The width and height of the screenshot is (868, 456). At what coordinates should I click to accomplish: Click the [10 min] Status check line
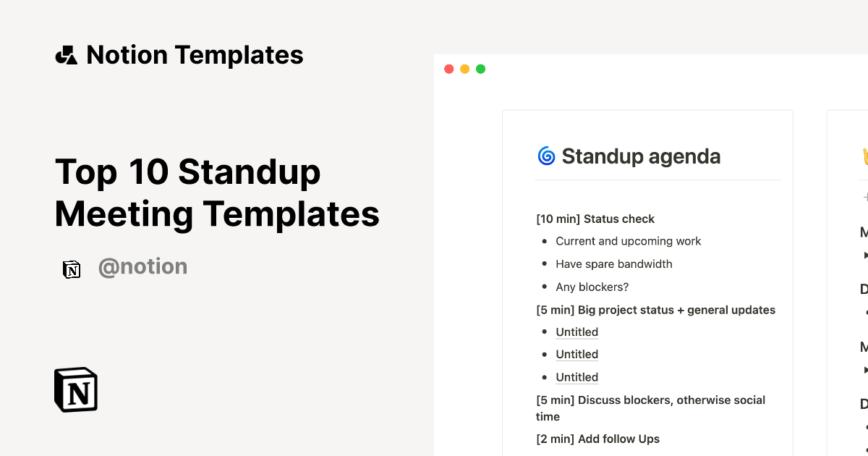tap(595, 219)
